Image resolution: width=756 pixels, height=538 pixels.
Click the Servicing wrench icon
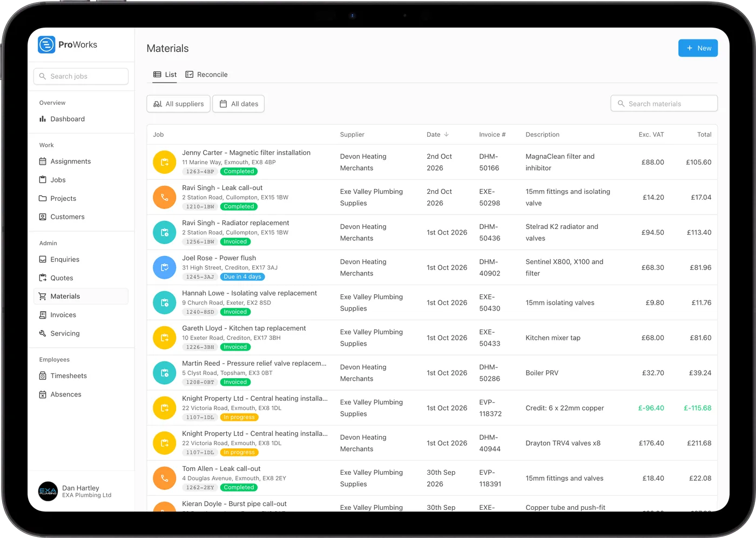(43, 333)
